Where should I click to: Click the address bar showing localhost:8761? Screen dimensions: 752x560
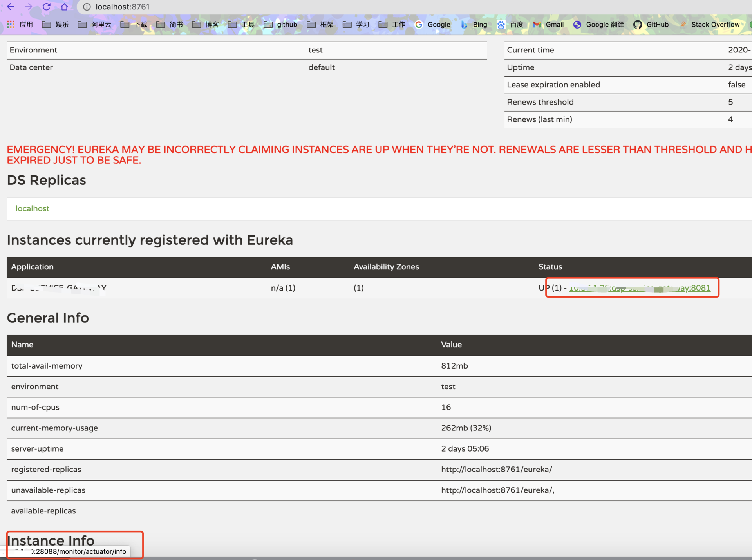[123, 7]
